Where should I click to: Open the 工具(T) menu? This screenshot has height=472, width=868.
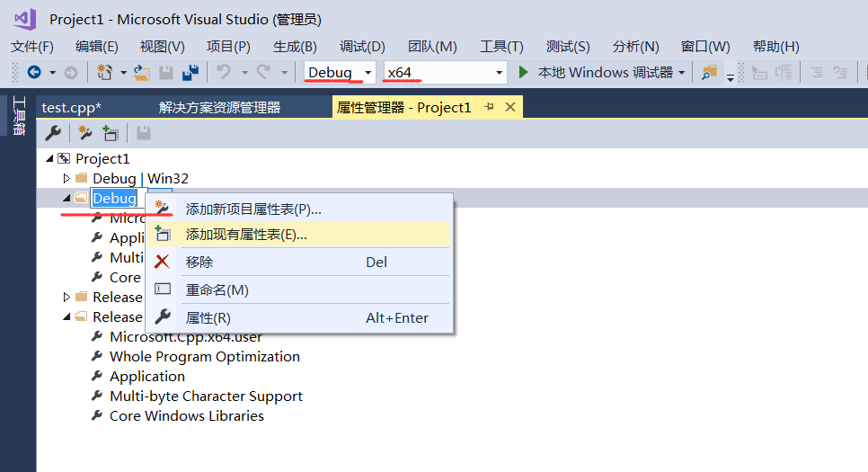tap(501, 47)
